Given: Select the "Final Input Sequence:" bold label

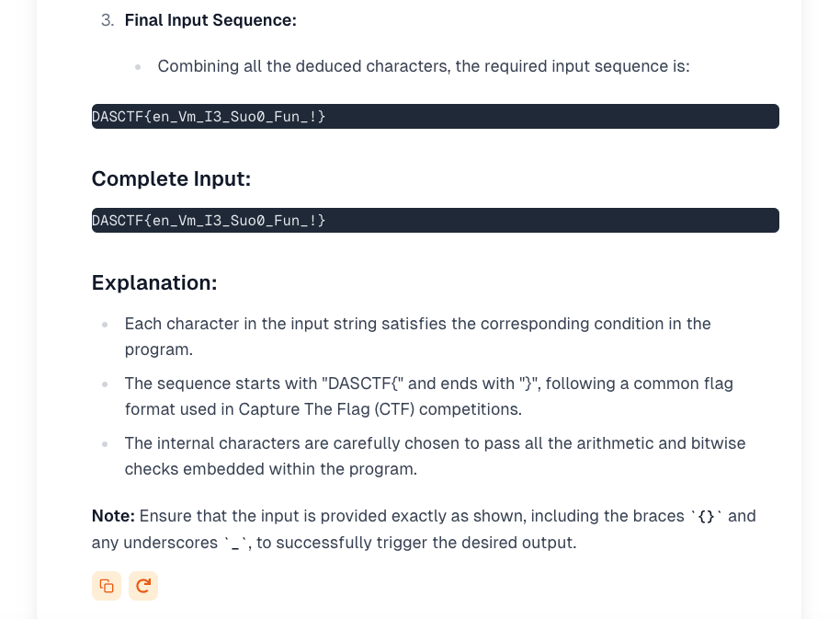Looking at the screenshot, I should click(x=210, y=20).
